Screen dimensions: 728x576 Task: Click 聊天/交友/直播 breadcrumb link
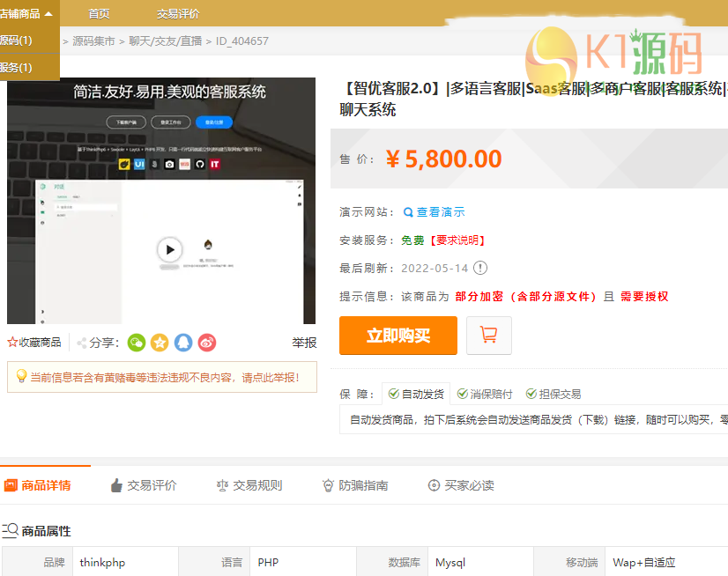(166, 41)
